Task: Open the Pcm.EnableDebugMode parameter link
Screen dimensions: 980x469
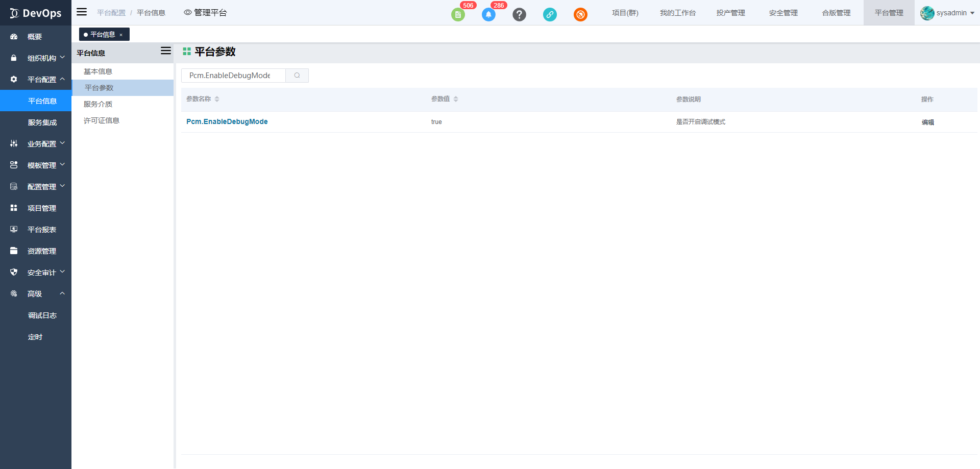Action: (x=227, y=121)
